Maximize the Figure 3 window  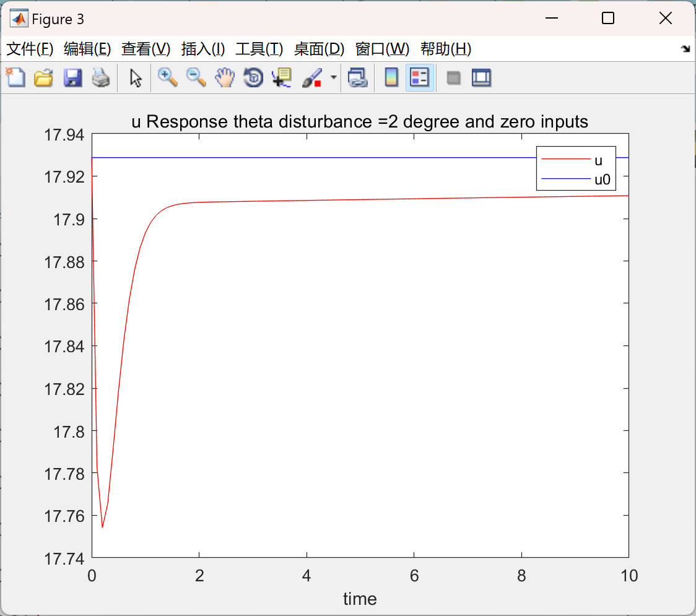607,18
